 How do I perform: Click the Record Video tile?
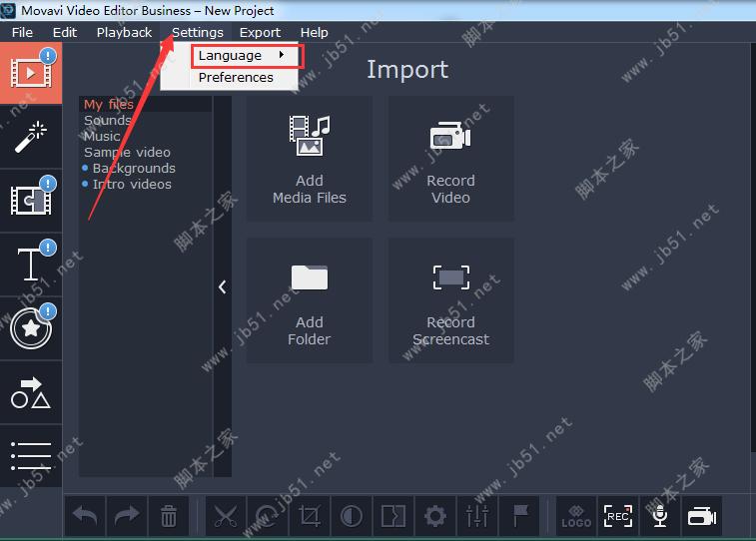(x=450, y=159)
